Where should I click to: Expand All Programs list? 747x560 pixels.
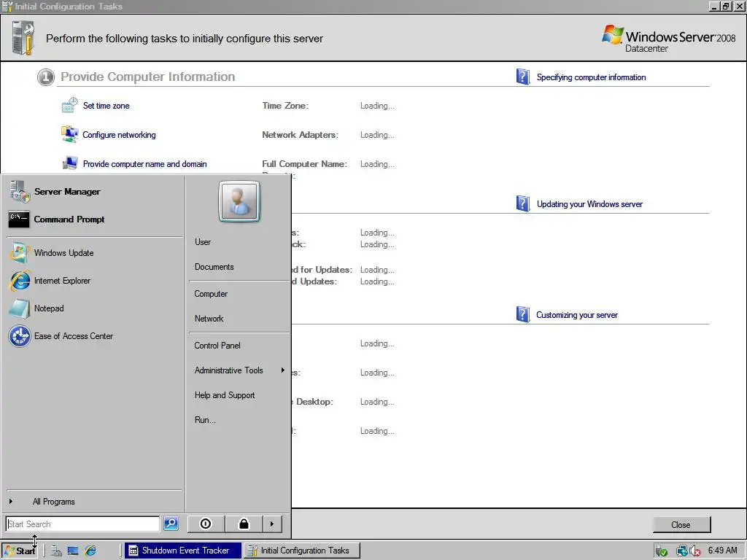[x=94, y=502]
